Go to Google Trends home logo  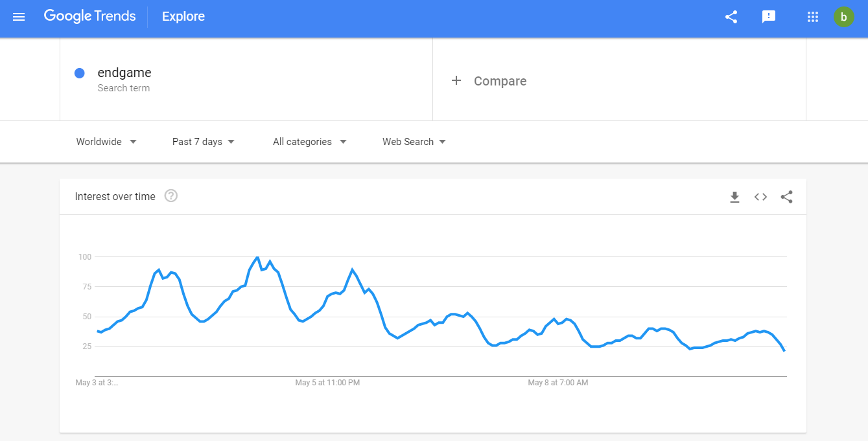pyautogui.click(x=89, y=17)
